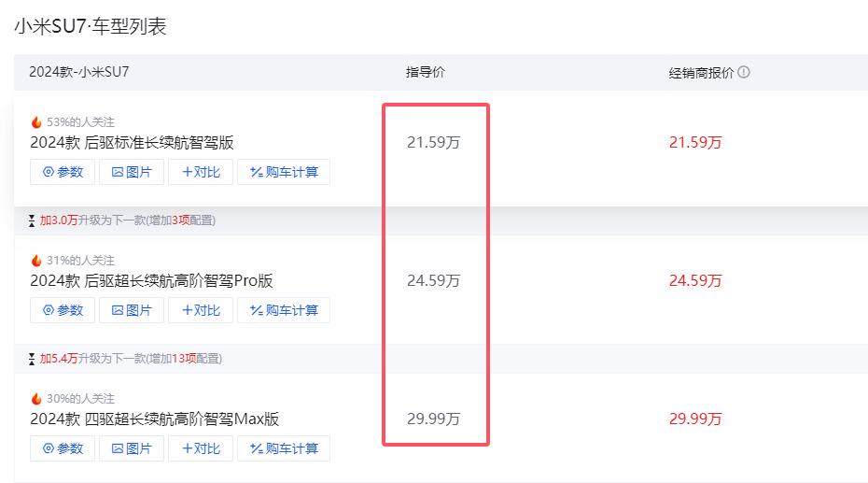Screen dimensions: 868x483
Task: Open the 2024款 后驱标准长续航智驾版 model title
Action: 132,142
